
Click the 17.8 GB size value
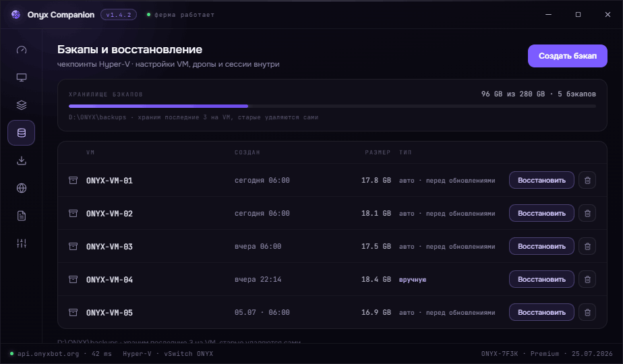[x=376, y=181]
